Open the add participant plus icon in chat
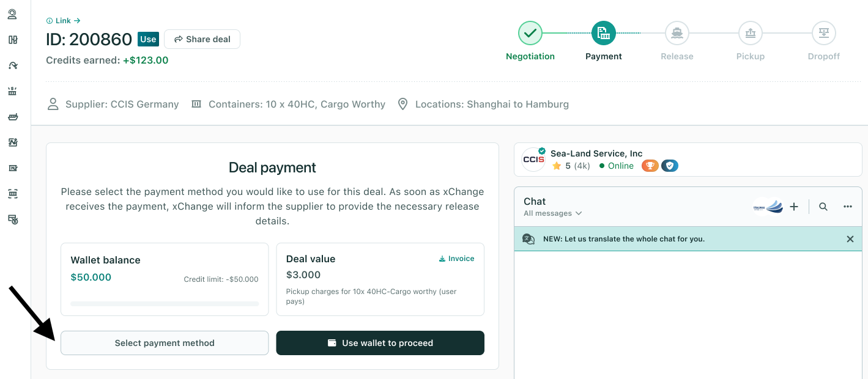 pos(793,207)
